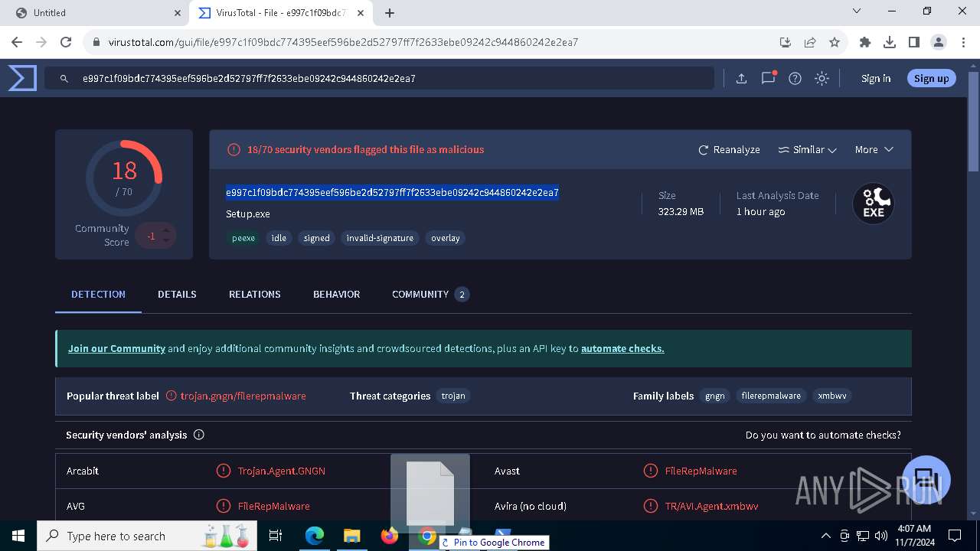Open the help question mark icon

tap(795, 78)
